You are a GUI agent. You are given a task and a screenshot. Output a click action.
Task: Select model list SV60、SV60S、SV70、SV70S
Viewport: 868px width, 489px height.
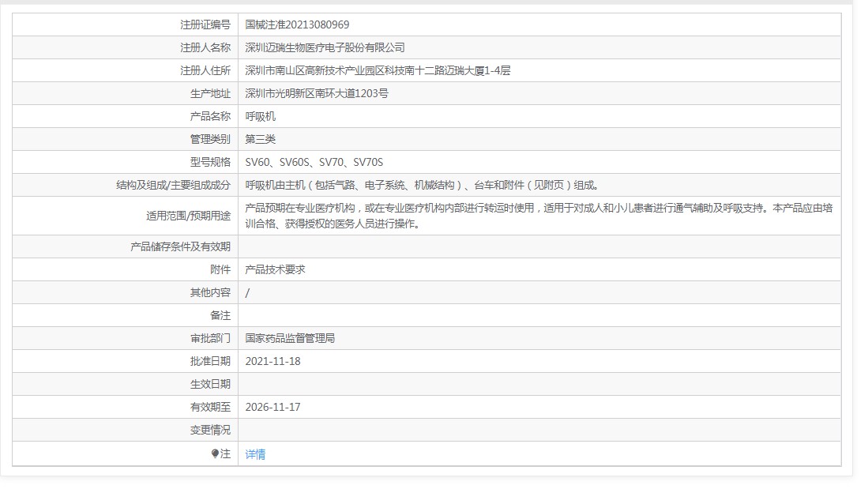[x=314, y=162]
